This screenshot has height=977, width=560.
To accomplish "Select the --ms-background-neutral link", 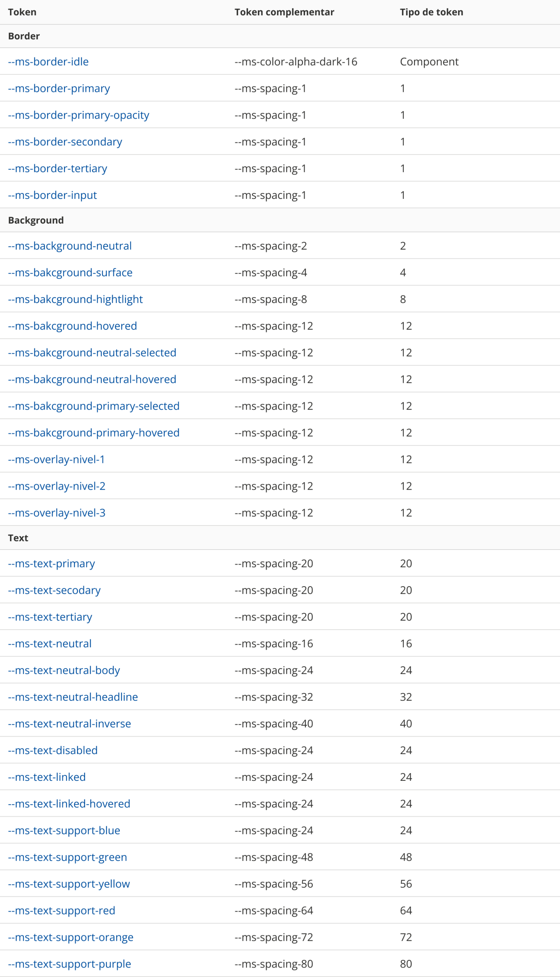I will [x=70, y=246].
